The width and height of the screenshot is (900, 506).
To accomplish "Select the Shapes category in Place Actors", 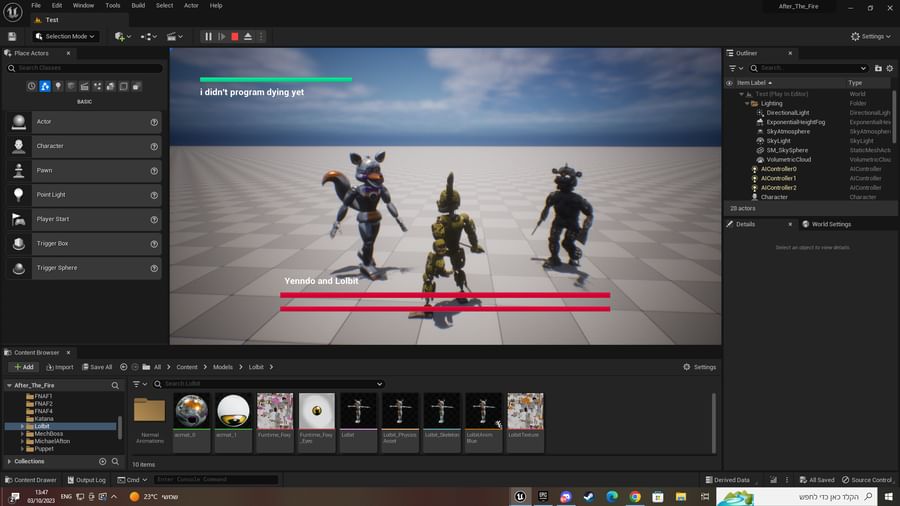I will (x=71, y=86).
